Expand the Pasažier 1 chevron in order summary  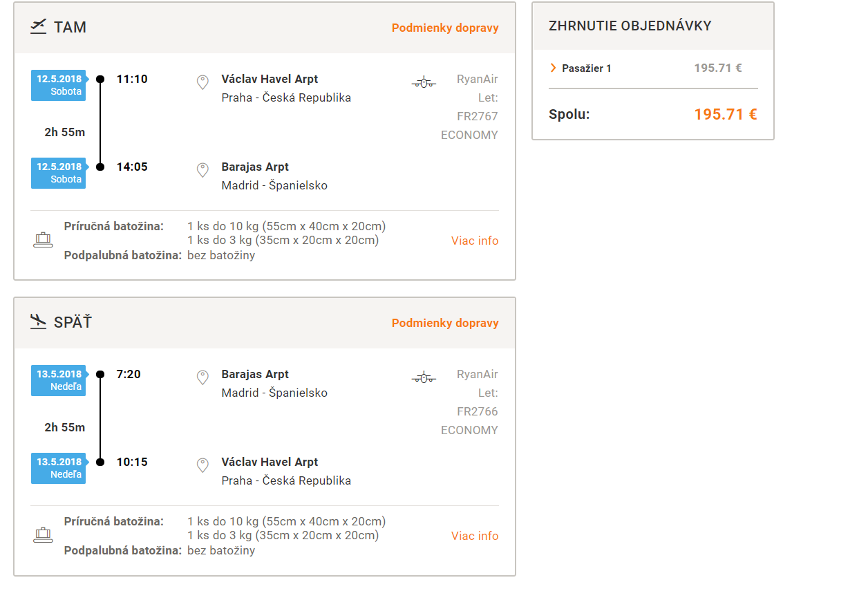[553, 68]
